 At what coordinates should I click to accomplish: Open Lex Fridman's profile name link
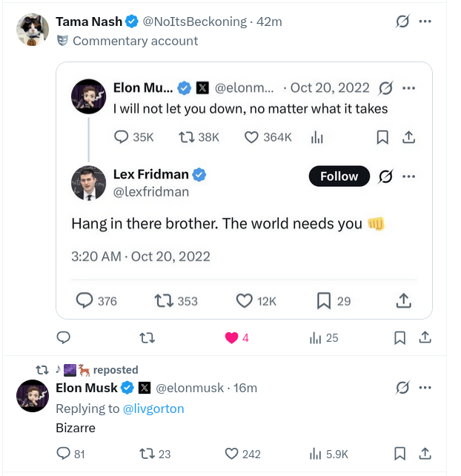(x=152, y=175)
